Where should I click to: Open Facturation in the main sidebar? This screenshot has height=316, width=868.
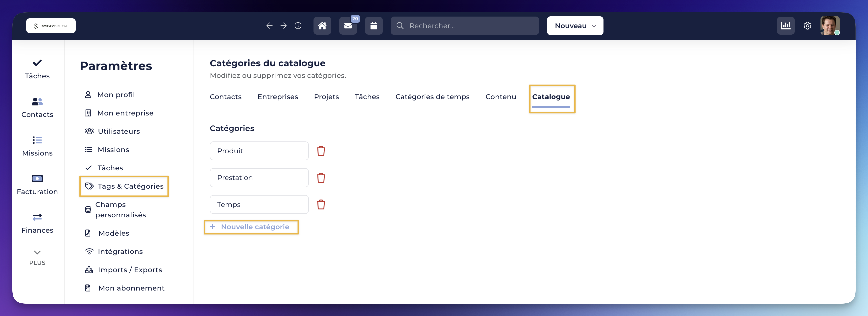37,185
